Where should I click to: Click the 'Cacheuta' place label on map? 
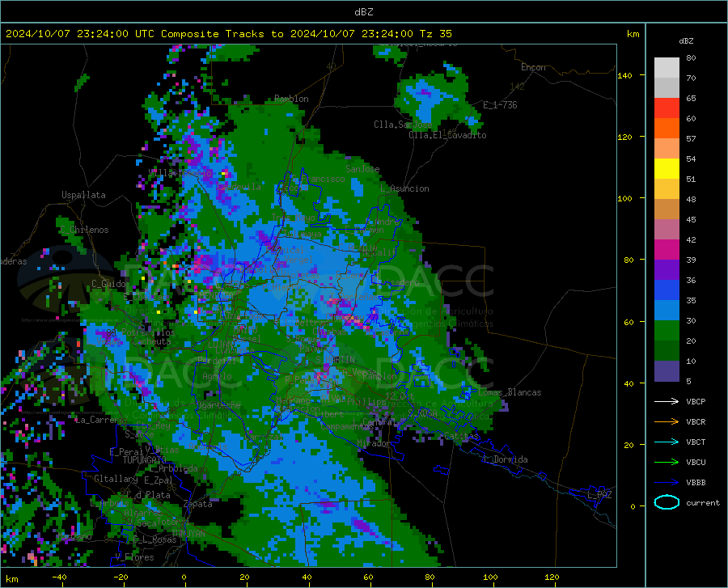152,341
